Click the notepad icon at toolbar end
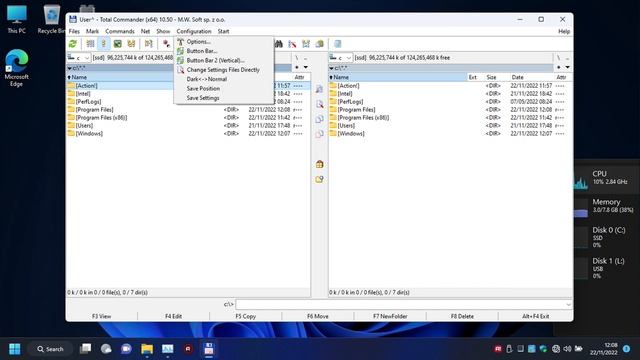The width and height of the screenshot is (640, 360). (338, 44)
